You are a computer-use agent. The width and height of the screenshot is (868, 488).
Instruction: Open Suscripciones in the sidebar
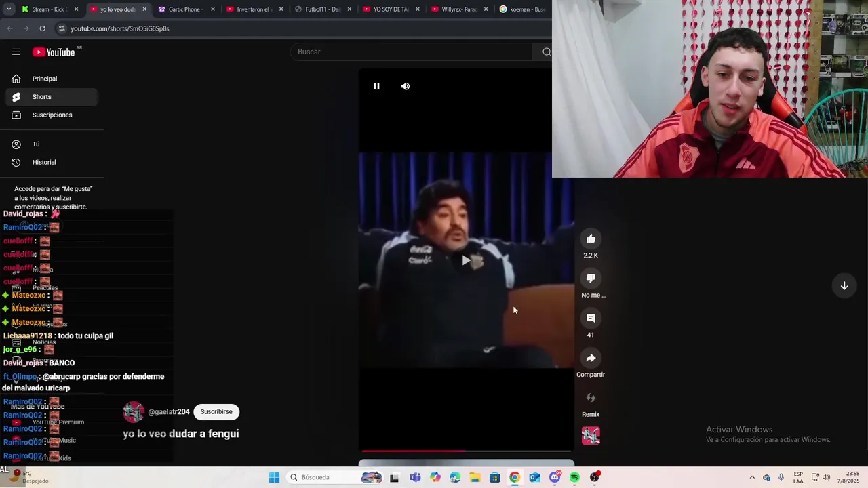(52, 115)
